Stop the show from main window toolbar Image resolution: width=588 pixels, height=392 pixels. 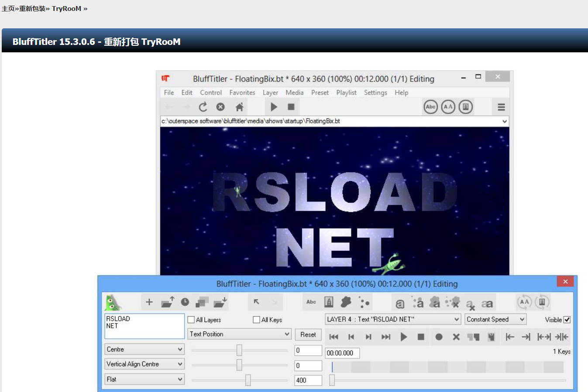tap(291, 107)
